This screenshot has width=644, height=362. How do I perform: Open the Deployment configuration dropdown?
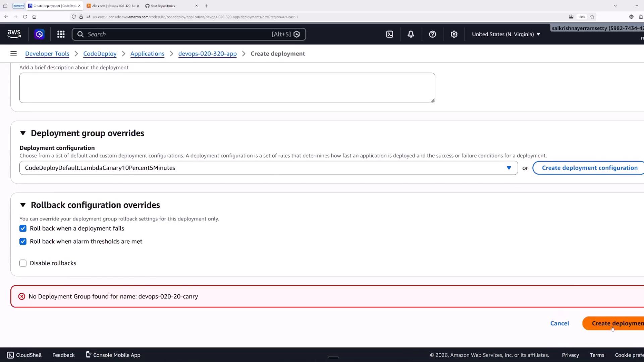click(x=269, y=168)
